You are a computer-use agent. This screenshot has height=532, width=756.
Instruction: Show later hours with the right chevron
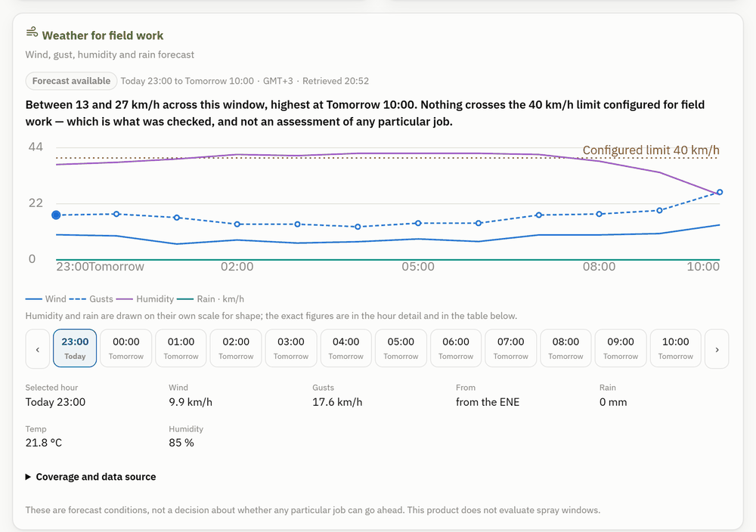point(717,349)
